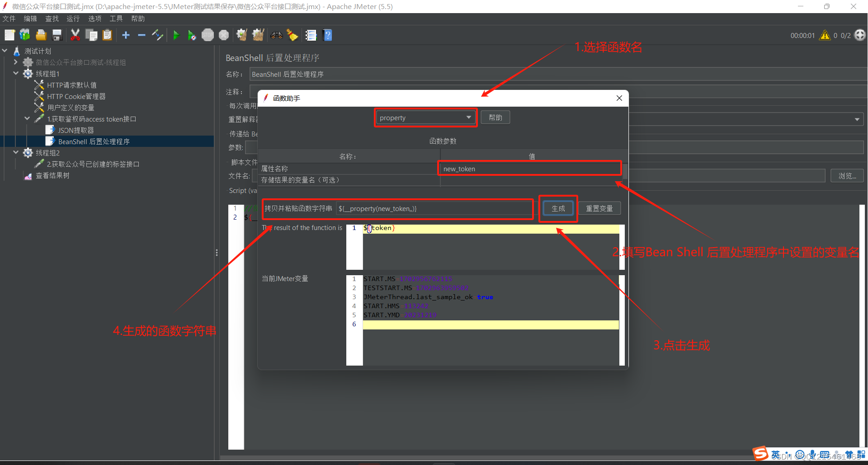Open the 文件 menu
Screen dimensions: 868x465
tap(9, 19)
